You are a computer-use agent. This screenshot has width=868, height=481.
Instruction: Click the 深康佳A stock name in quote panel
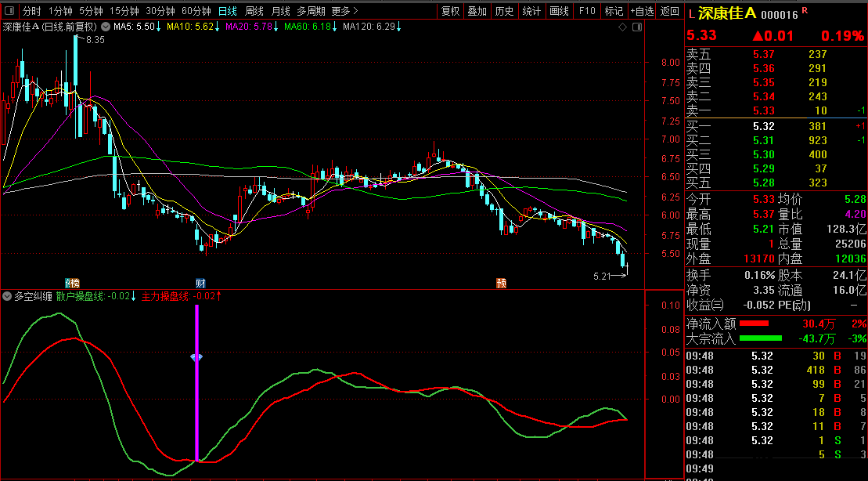pyautogui.click(x=727, y=13)
